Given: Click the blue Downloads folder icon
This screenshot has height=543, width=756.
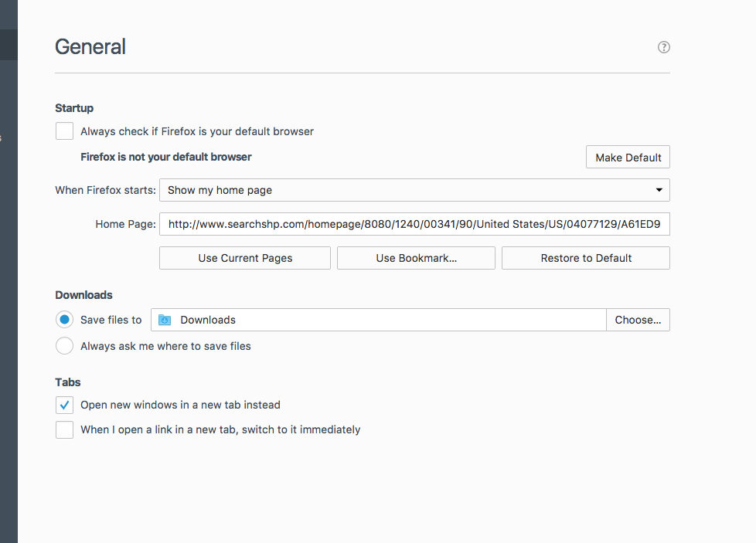Looking at the screenshot, I should [164, 320].
